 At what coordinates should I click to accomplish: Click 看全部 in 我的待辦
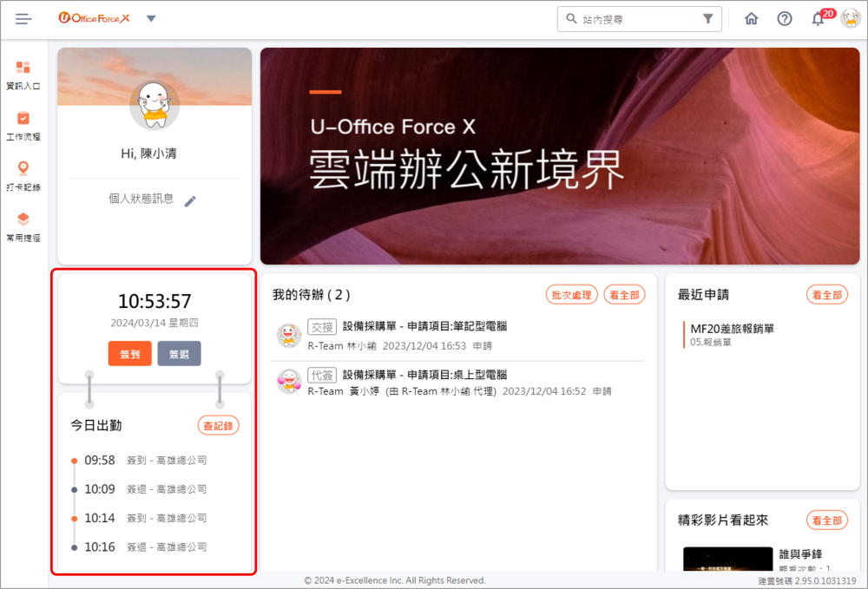pos(624,295)
